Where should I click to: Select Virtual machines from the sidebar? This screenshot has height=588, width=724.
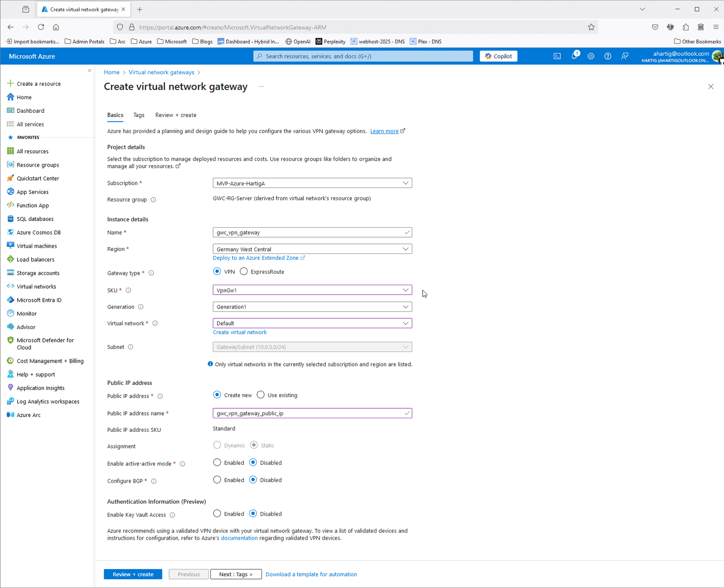(x=36, y=246)
